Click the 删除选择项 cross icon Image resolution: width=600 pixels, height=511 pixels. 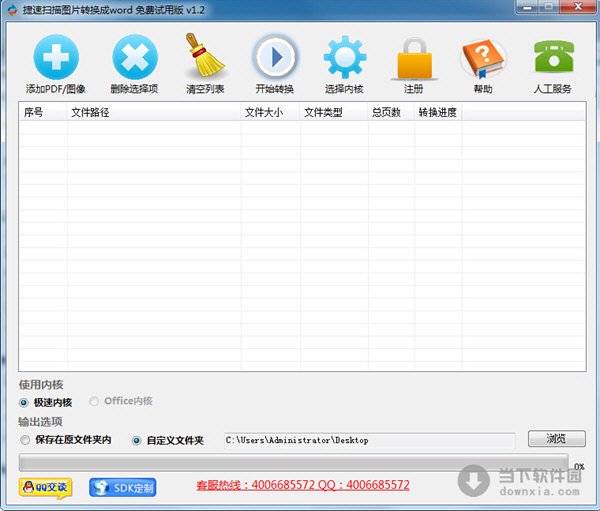click(135, 57)
